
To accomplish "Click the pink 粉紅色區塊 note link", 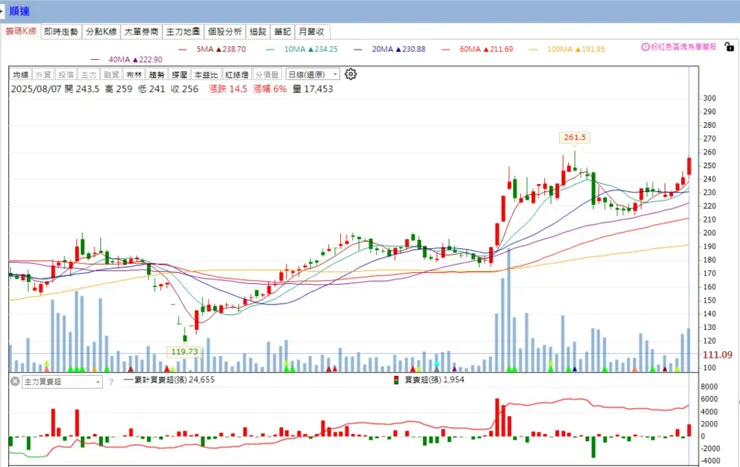I will click(683, 47).
